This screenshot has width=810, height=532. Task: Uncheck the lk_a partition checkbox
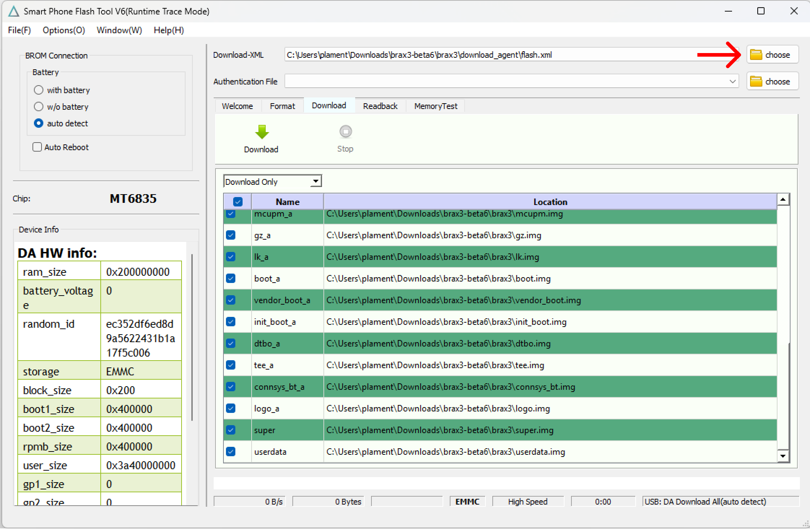point(231,257)
